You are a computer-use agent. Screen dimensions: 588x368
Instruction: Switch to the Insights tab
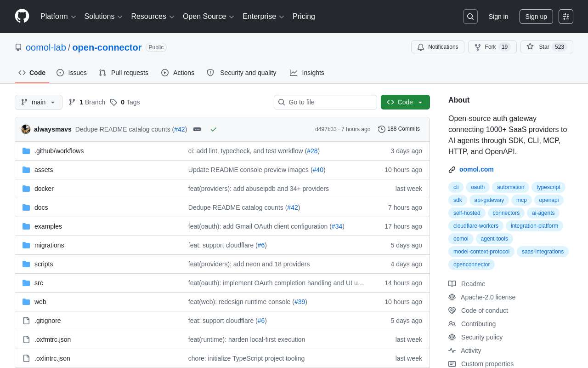coord(307,73)
